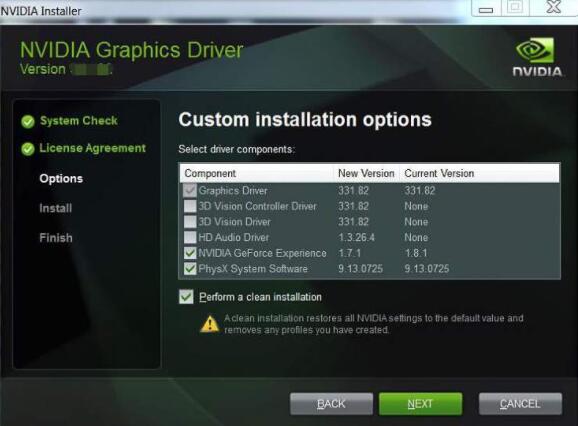Cancel the installation with CANCEL button
Viewport: 578px width, 426px height.
(x=520, y=404)
